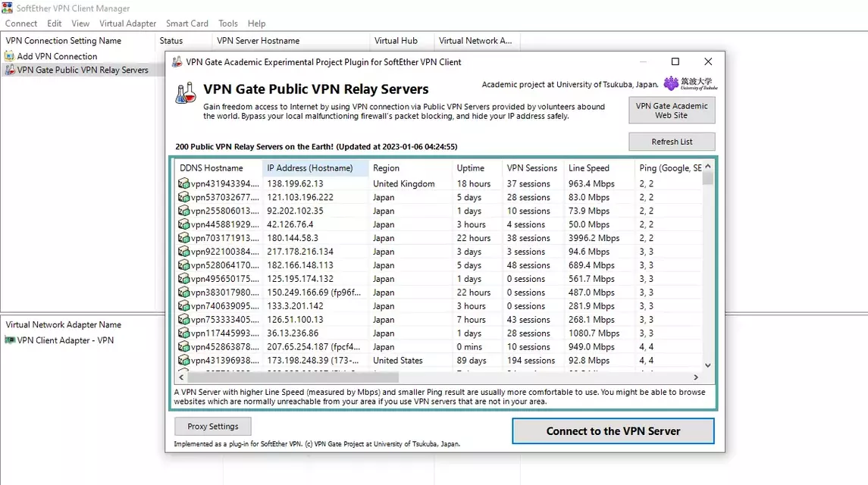Screen dimensions: 868x485
Task: Open the Smart Card menu
Action: [x=187, y=23]
